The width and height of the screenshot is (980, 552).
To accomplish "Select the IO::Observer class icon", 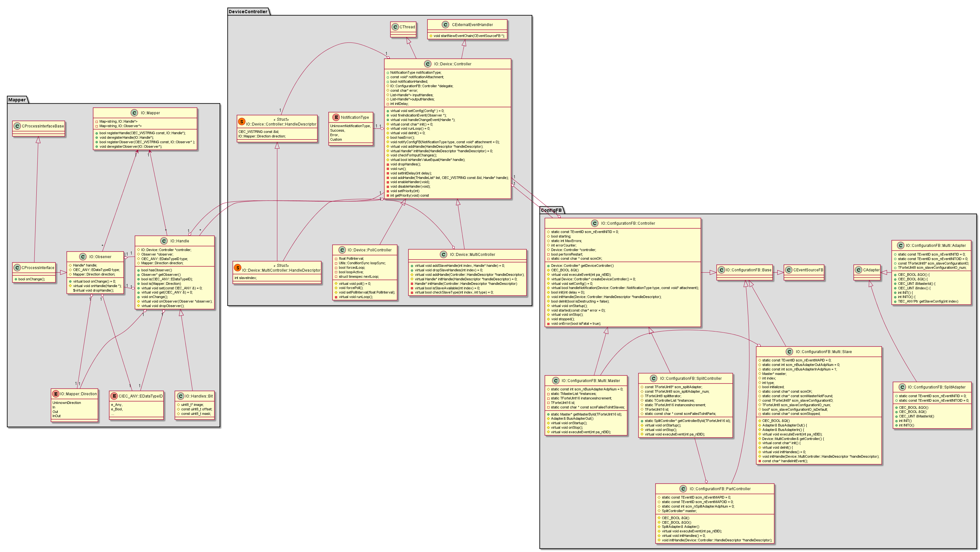I will point(83,257).
